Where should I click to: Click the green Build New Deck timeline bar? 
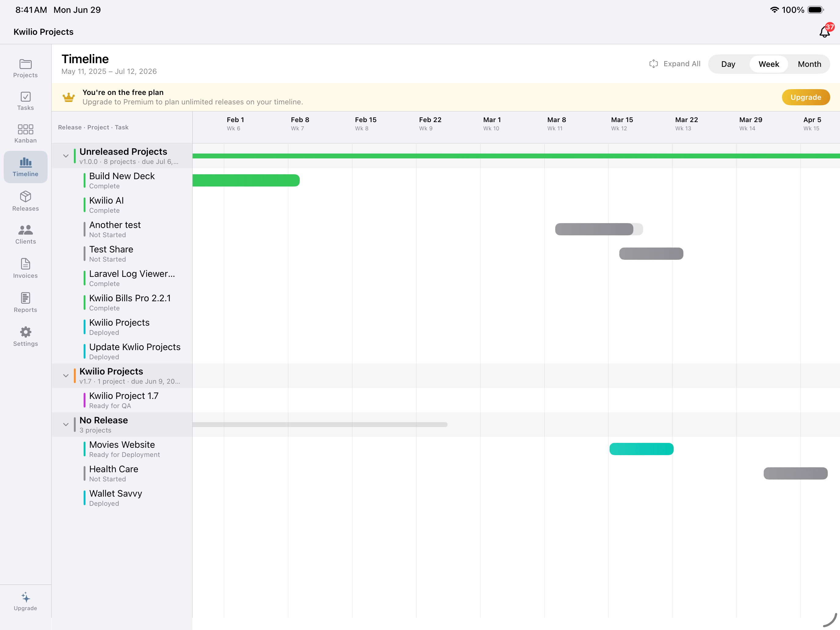coord(246,180)
